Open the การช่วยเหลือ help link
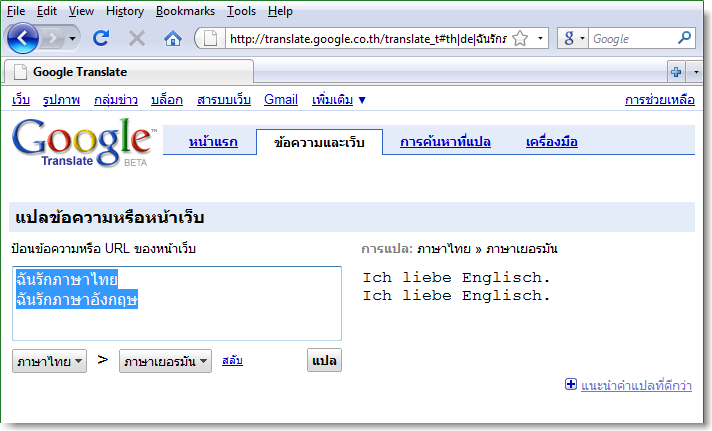The height and width of the screenshot is (431, 712). (x=660, y=99)
